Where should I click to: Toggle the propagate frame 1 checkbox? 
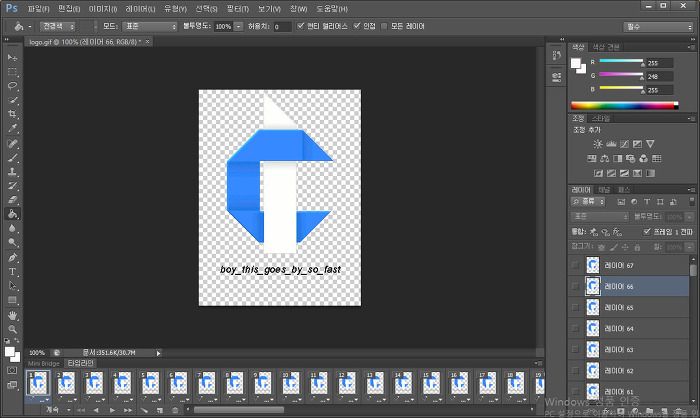(647, 231)
